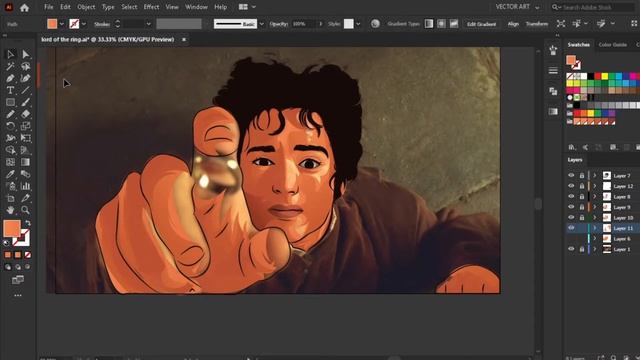Open the fill color dropdown in the control bar
Screen dimensions: 640x360
[x=62, y=24]
